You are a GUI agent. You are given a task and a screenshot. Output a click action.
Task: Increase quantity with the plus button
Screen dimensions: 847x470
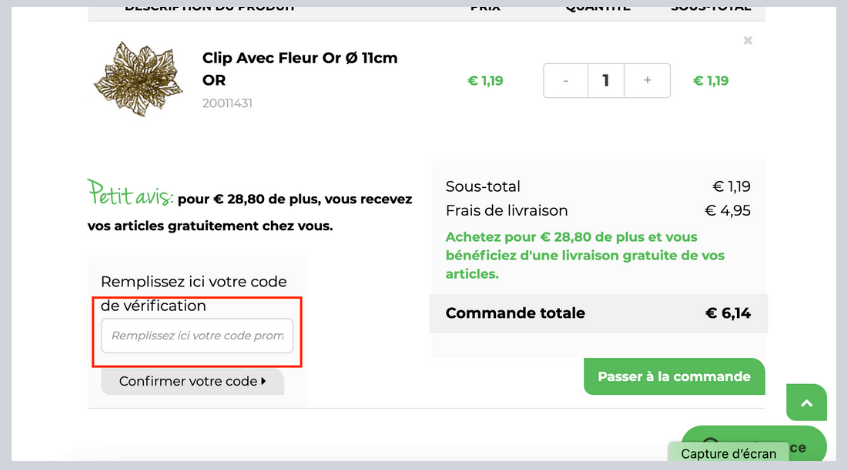648,81
